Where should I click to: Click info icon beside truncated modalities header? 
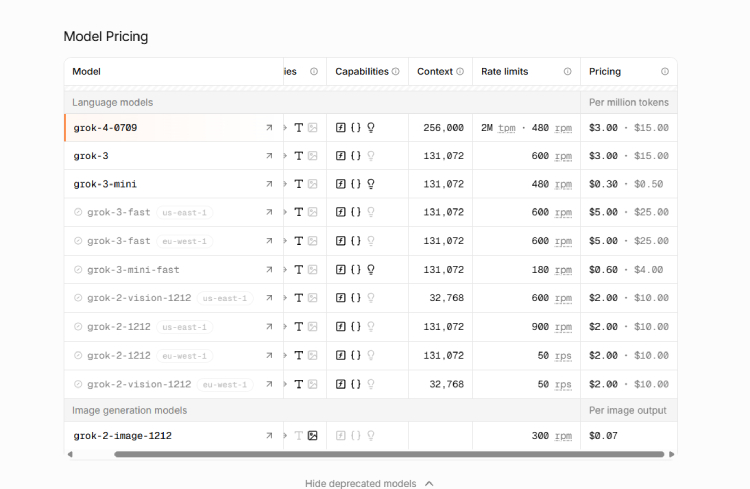(314, 71)
